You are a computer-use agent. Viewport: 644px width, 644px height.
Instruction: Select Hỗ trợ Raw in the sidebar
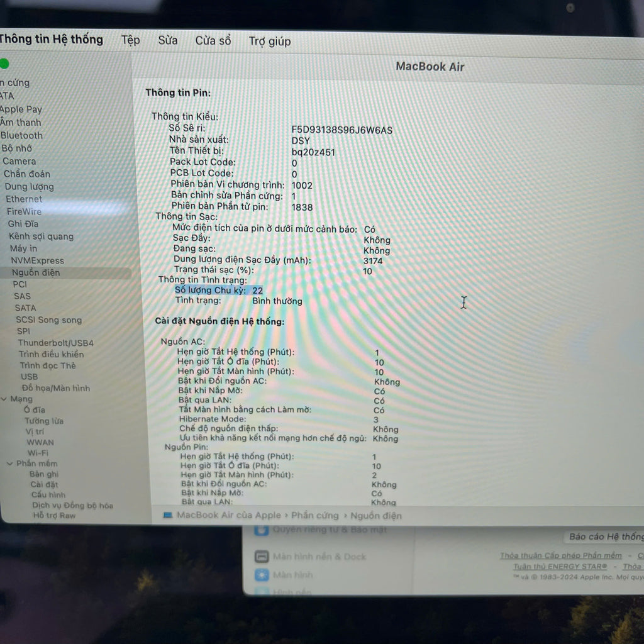54,516
